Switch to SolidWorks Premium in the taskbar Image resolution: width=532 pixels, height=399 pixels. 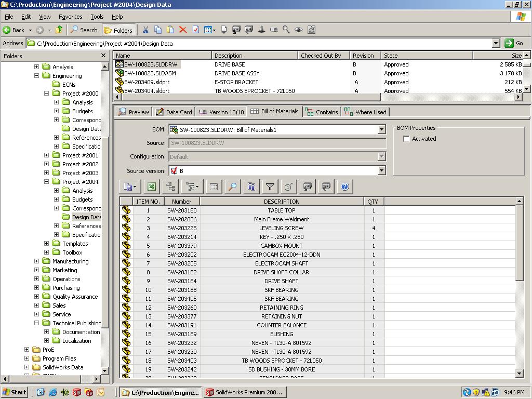click(244, 392)
